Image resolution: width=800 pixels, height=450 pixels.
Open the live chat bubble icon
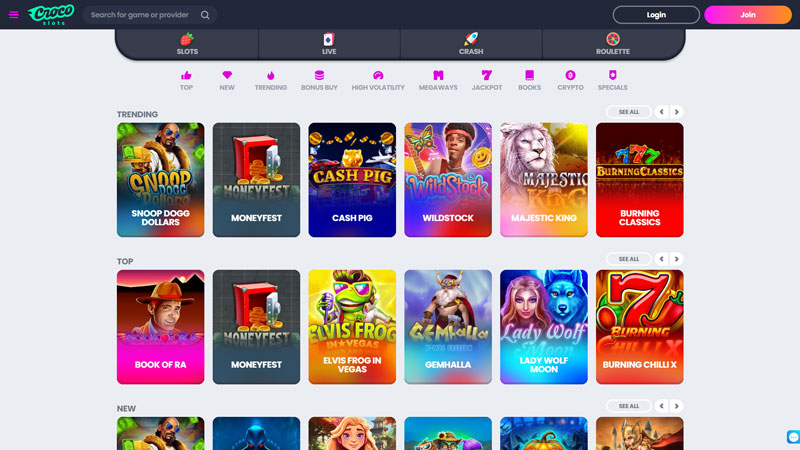[x=793, y=437]
